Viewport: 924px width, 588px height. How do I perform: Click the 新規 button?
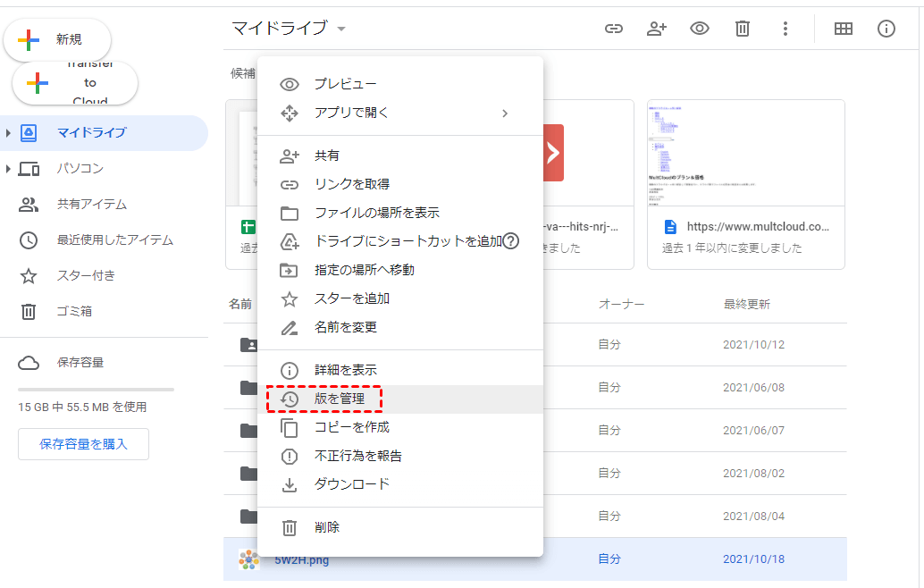tap(57, 39)
